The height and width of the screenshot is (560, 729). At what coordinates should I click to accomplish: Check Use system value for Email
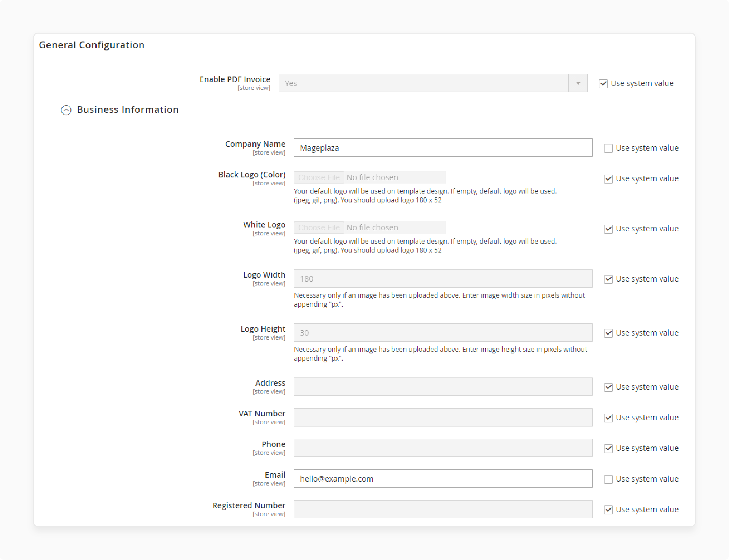(608, 479)
